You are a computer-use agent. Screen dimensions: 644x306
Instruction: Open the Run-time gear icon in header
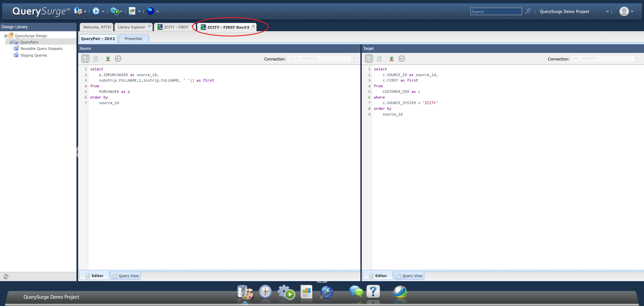pyautogui.click(x=115, y=11)
